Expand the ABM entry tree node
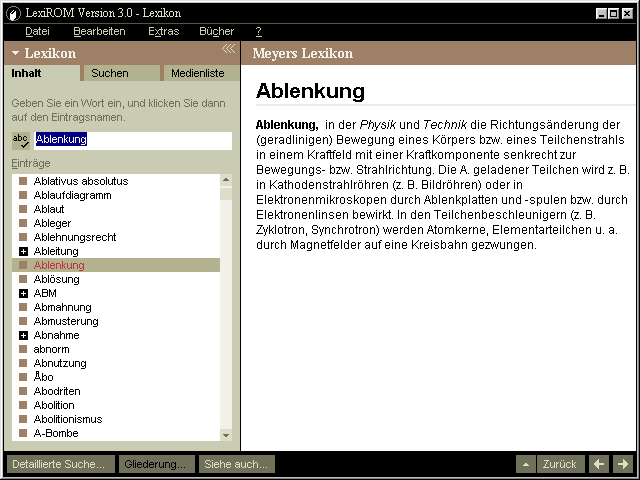 click(x=23, y=294)
